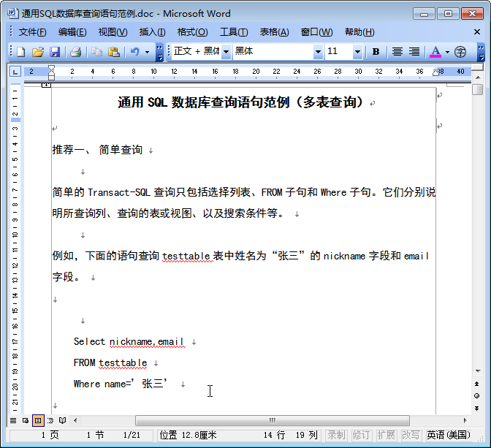Apply distributed alignment

click(414, 52)
